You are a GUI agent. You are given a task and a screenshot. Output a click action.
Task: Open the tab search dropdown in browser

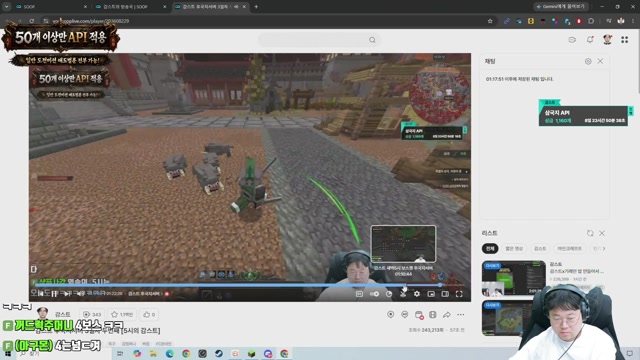[7, 7]
